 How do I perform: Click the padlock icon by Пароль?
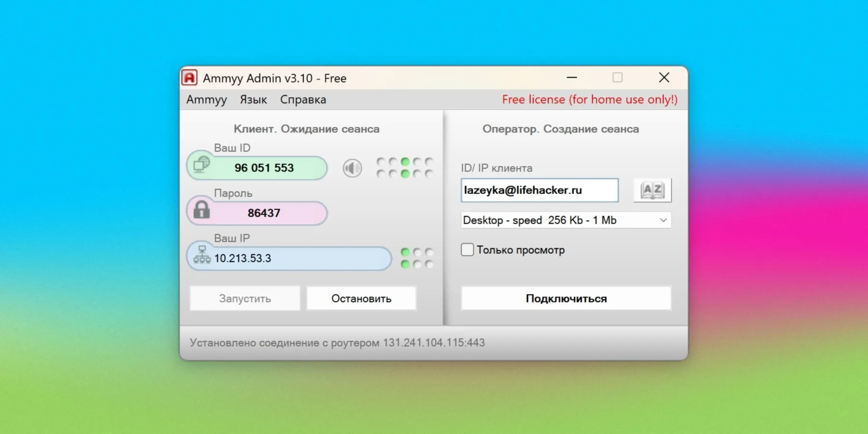coord(202,210)
